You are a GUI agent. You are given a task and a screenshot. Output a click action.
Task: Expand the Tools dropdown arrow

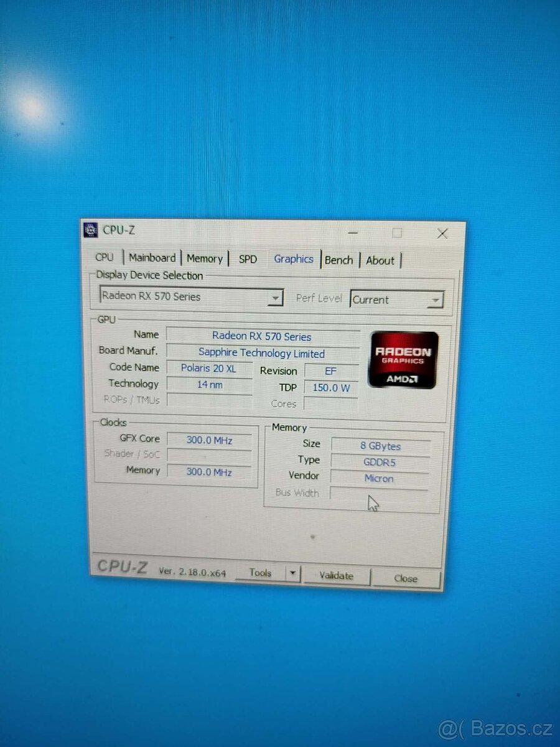click(292, 573)
